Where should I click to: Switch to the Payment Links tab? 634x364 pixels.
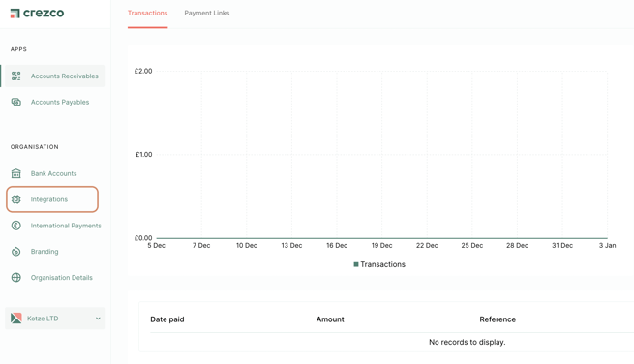coord(207,13)
